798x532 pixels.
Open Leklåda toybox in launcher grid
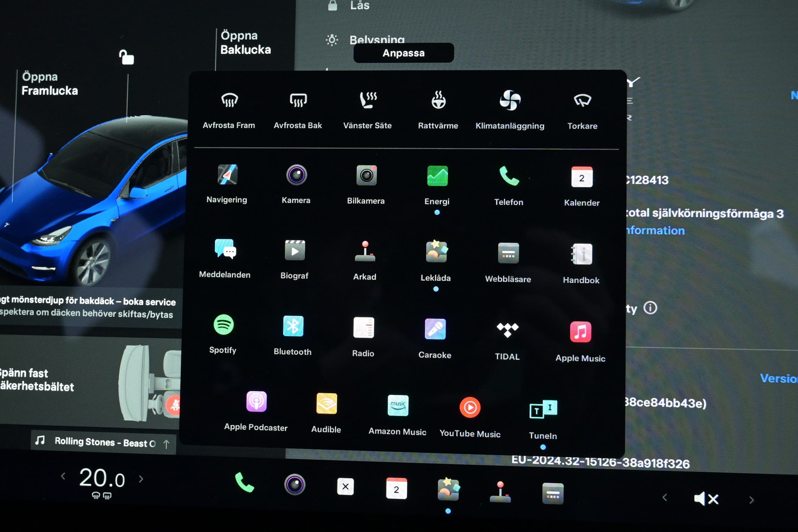point(436,260)
